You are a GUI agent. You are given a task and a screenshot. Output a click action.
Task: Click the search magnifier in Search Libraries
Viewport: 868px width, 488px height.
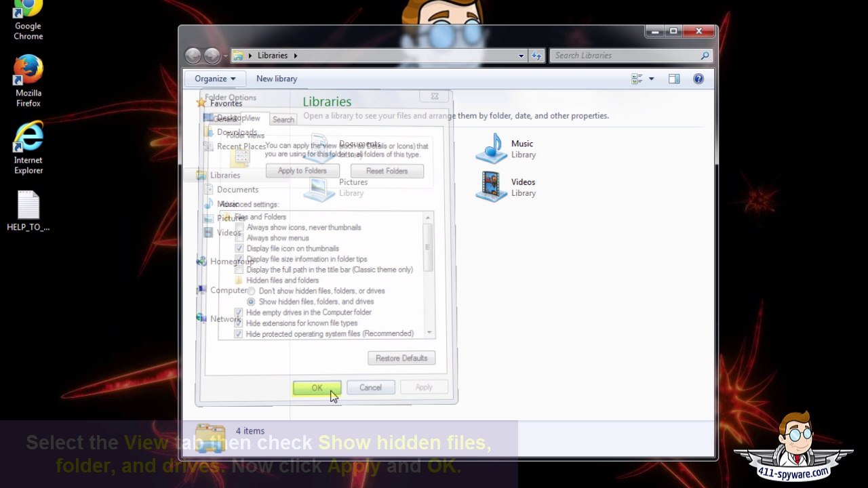(705, 56)
